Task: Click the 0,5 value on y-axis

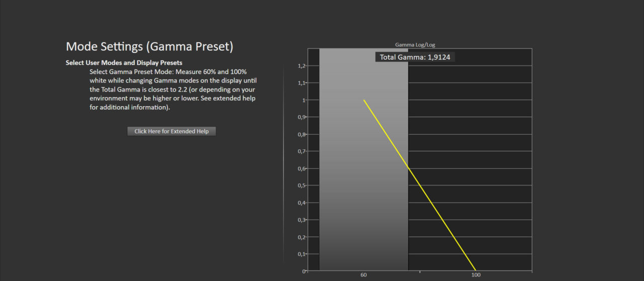Action: 301,185
